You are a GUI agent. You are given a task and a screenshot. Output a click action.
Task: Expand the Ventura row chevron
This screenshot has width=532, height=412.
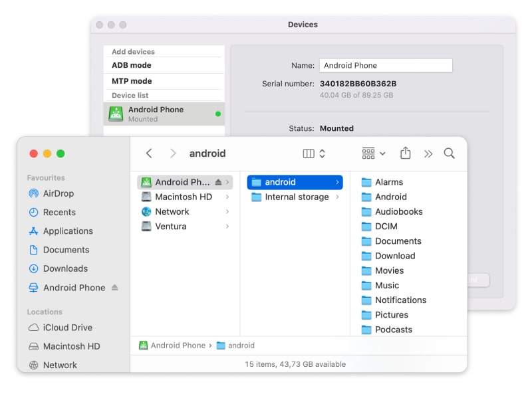[x=227, y=226]
